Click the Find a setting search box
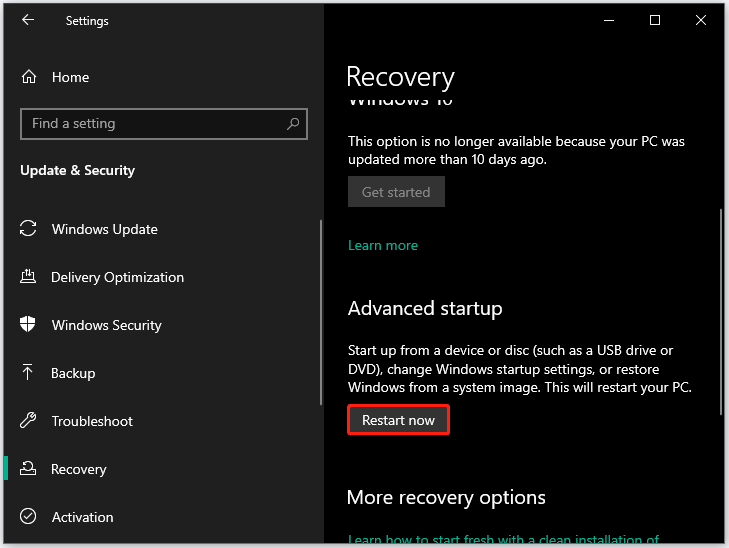 pos(164,124)
